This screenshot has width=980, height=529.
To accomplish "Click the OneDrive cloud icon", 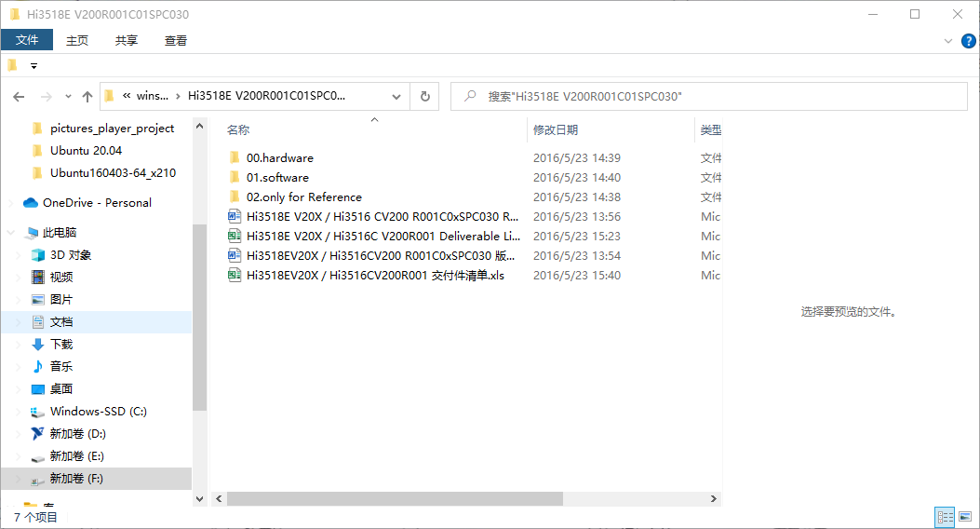I will (x=31, y=203).
